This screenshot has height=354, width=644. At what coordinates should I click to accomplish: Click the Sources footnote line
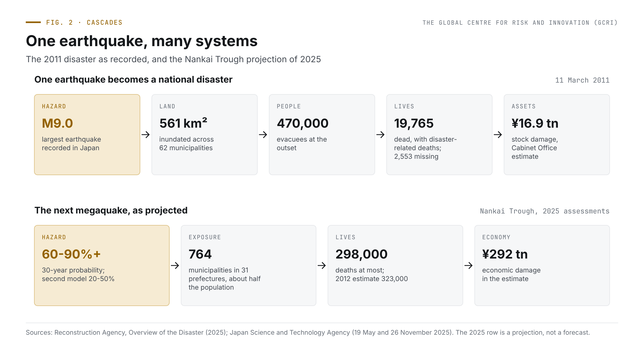308,333
